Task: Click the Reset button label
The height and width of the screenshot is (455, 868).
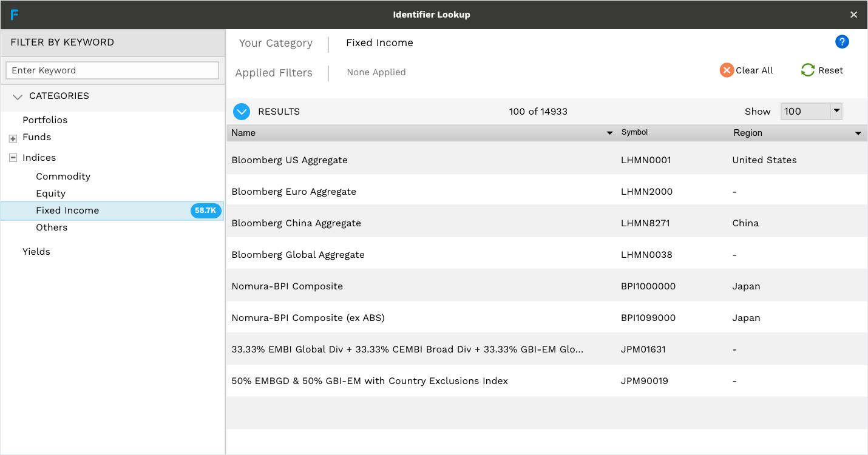Action: coord(831,70)
